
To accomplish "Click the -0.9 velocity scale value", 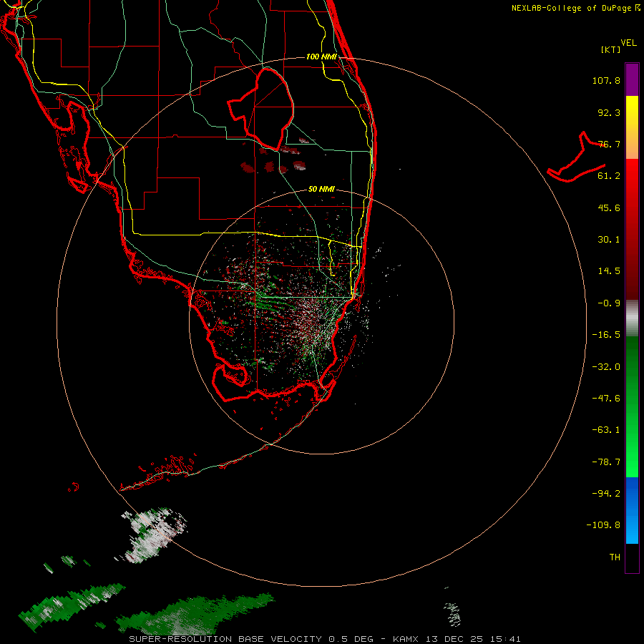I will (x=609, y=303).
